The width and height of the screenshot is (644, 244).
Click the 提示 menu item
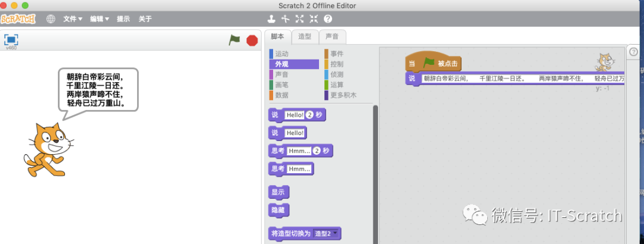pyautogui.click(x=123, y=19)
